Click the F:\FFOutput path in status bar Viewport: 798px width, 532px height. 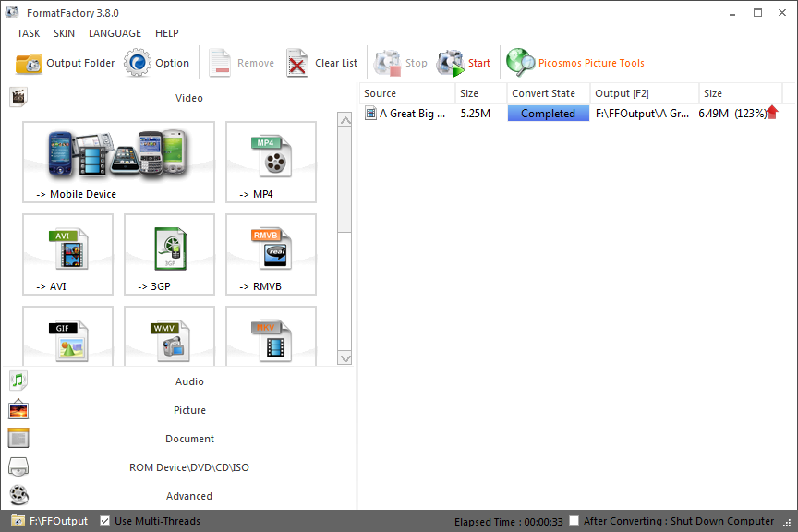point(58,521)
